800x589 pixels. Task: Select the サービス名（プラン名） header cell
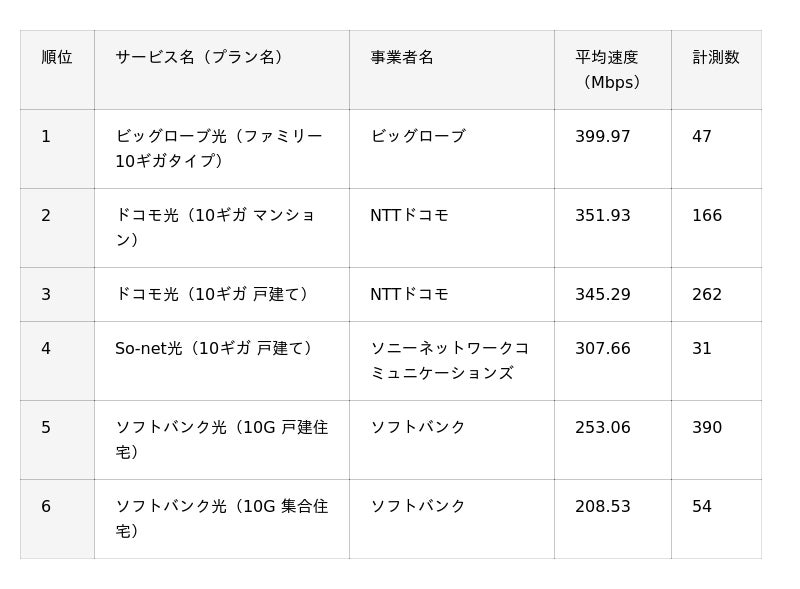pos(222,70)
